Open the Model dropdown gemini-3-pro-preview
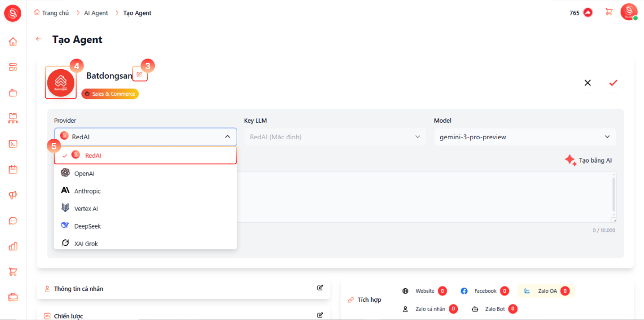 click(x=525, y=137)
